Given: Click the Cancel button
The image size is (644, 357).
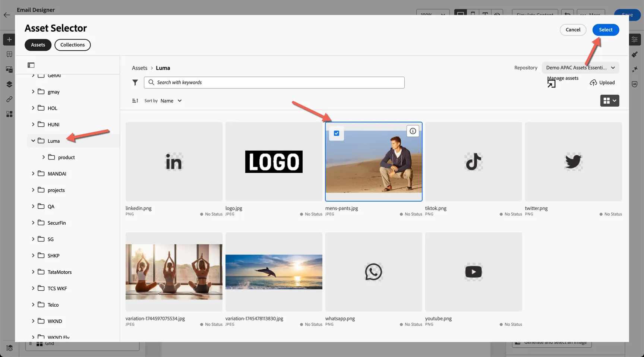Looking at the screenshot, I should coord(573,30).
